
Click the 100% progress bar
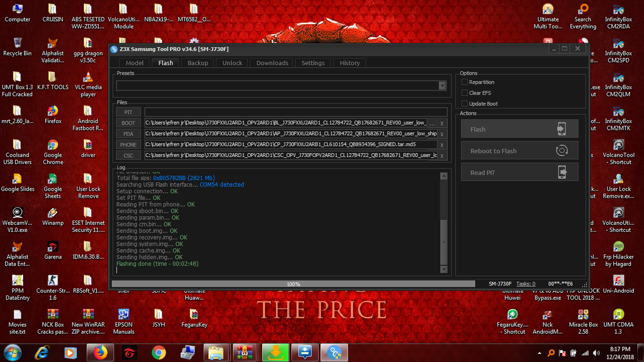[x=293, y=284]
